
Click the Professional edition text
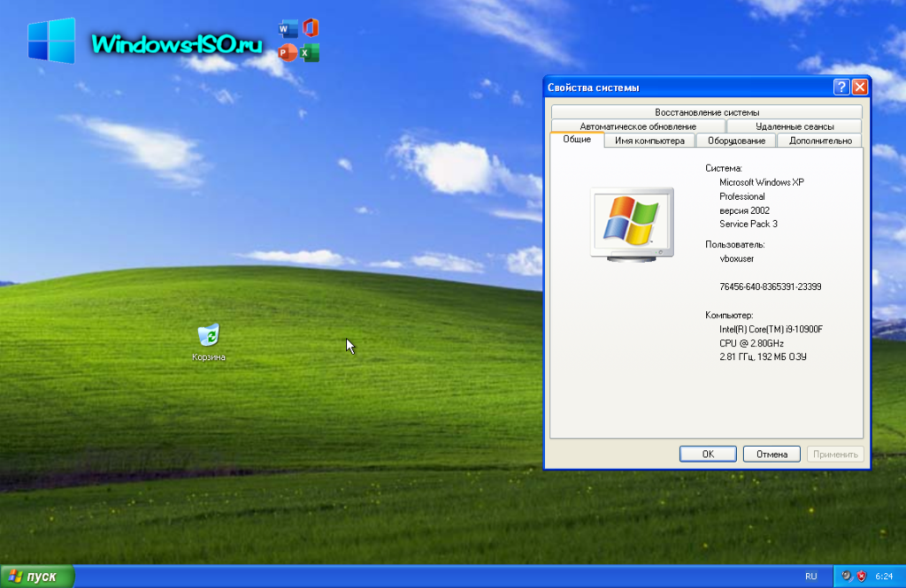(x=742, y=196)
